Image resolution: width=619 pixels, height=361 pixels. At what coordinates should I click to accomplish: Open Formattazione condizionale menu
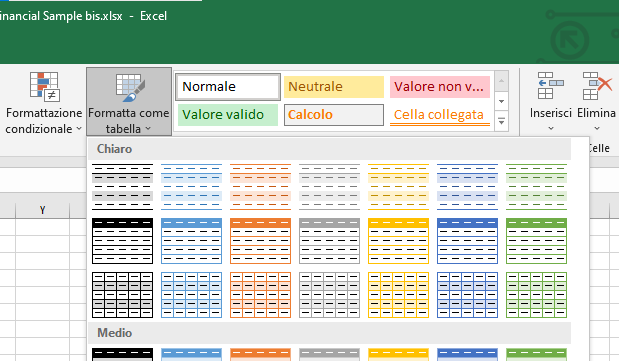click(43, 102)
